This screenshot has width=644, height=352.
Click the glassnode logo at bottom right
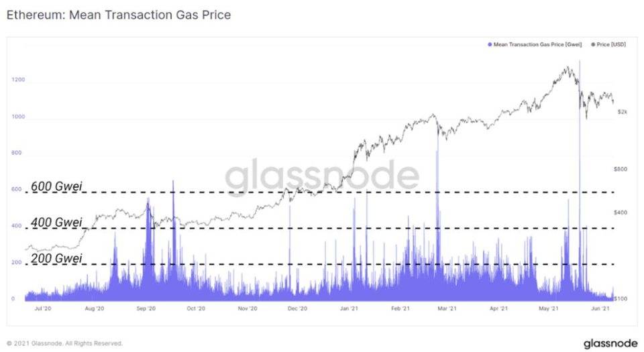[610, 343]
